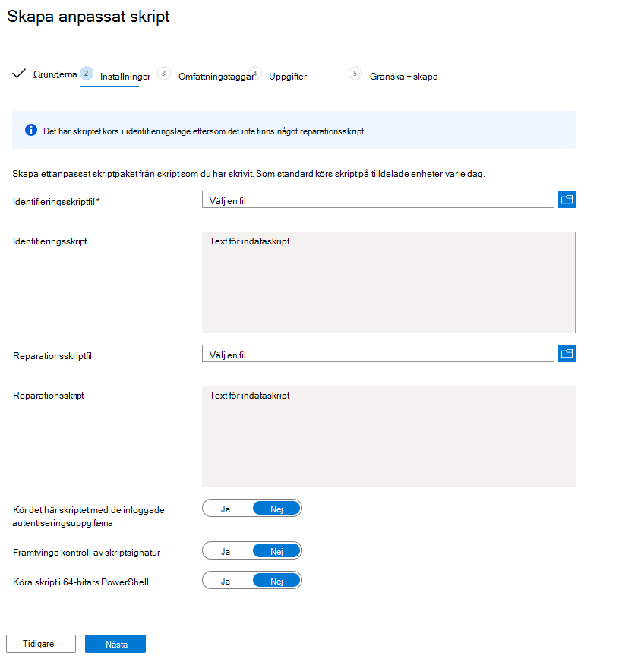This screenshot has height=662, width=644.
Task: Select Ja for Framtvinga kontroll av skriptsignatur
Action: point(226,551)
